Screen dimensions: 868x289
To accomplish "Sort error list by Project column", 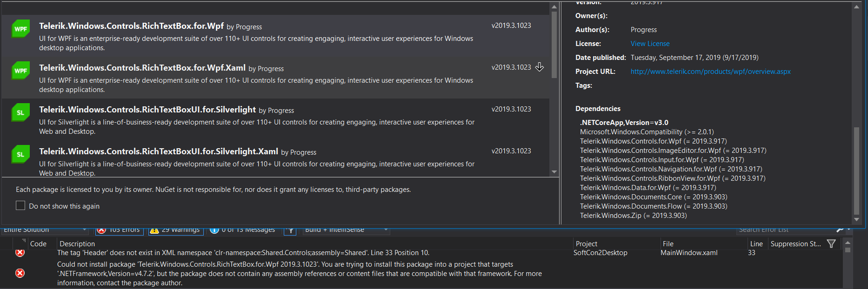I will tap(586, 243).
